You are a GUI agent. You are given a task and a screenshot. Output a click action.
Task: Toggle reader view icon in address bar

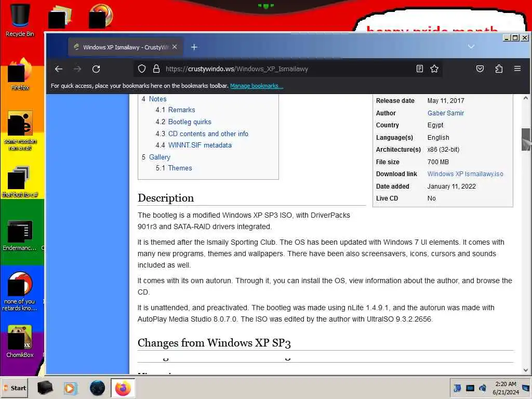click(x=420, y=69)
